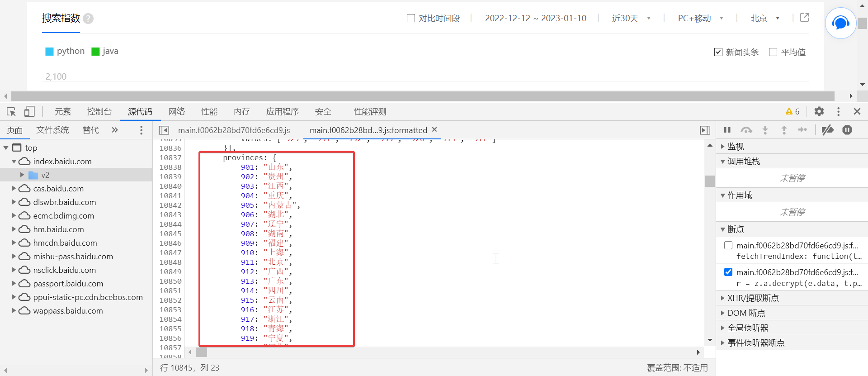Image resolution: width=868 pixels, height=376 pixels.
Task: Toggle the device toolbar icon
Action: coord(29,111)
